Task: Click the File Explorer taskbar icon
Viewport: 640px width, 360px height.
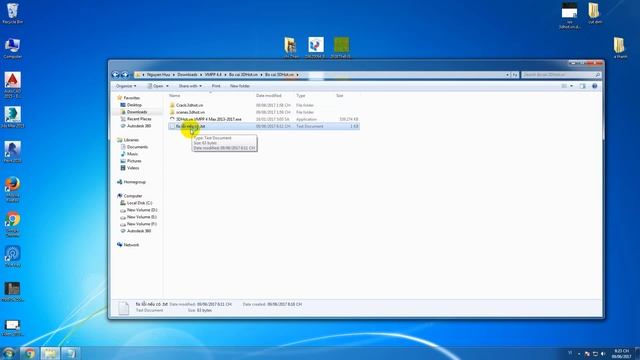Action: [x=50, y=353]
